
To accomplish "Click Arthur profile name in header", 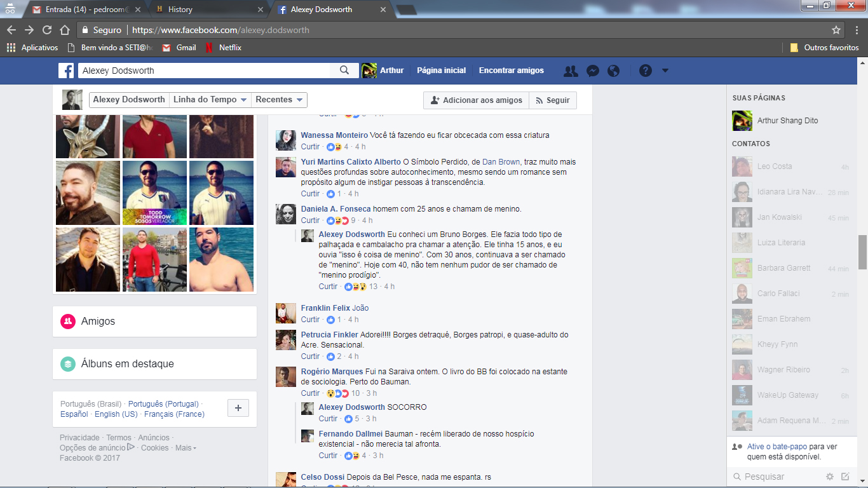I will (392, 71).
